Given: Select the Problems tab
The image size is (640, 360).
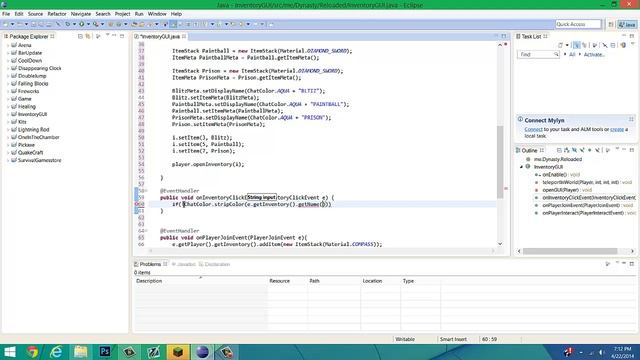Looking at the screenshot, I should pyautogui.click(x=150, y=264).
